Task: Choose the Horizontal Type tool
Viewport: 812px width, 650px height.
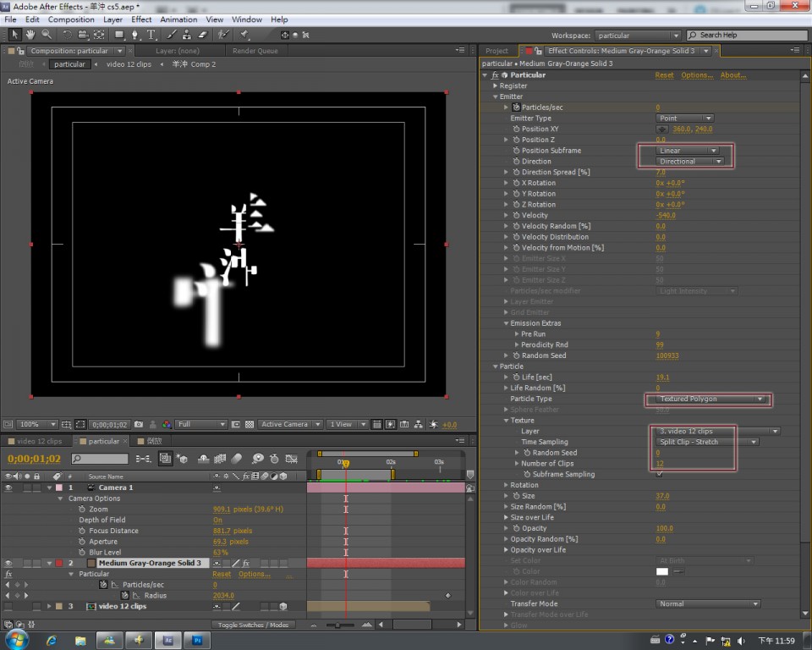Action: 151,35
